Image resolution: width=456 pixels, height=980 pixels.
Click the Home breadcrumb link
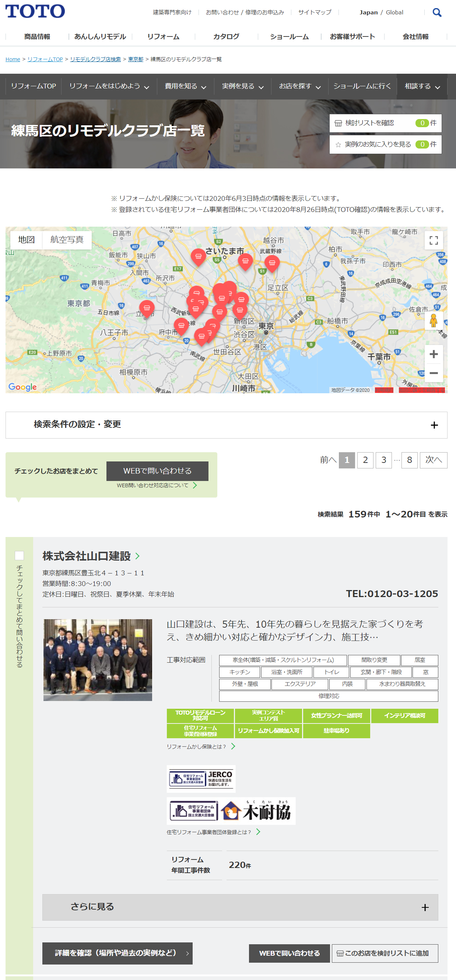[13, 59]
